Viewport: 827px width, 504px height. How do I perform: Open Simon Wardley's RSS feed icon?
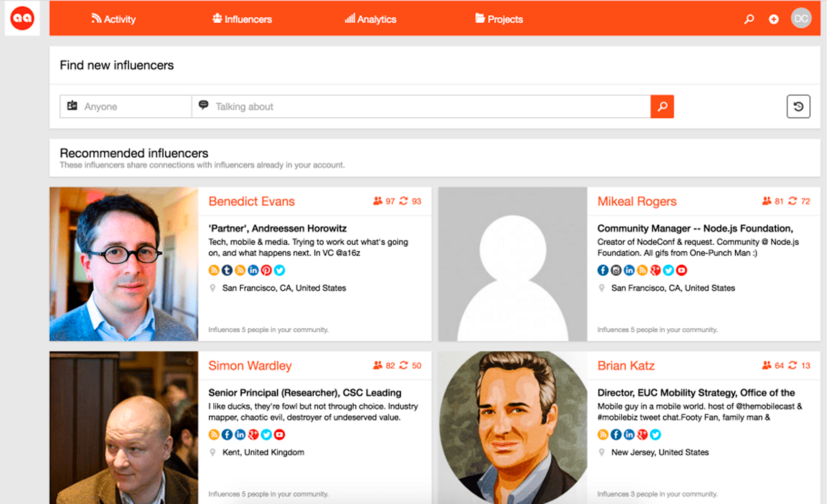214,435
